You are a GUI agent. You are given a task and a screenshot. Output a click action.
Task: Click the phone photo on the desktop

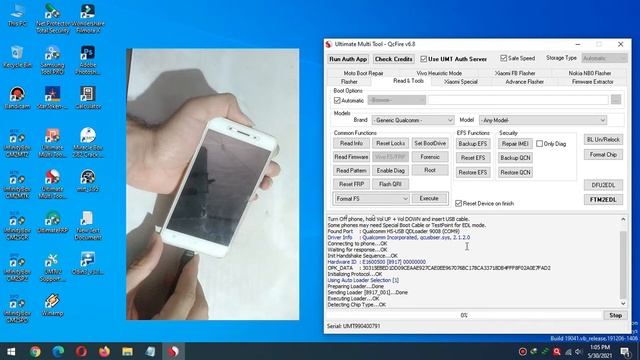pos(213,184)
